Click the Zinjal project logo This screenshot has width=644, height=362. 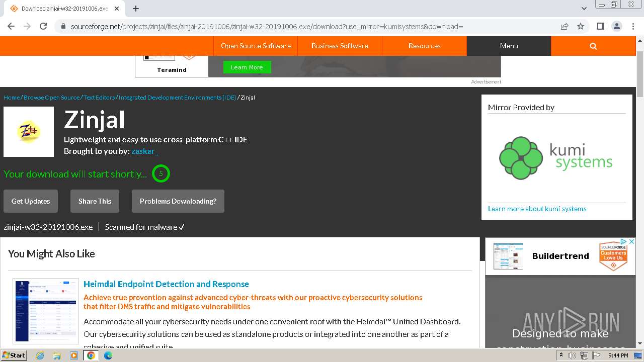pos(29,132)
